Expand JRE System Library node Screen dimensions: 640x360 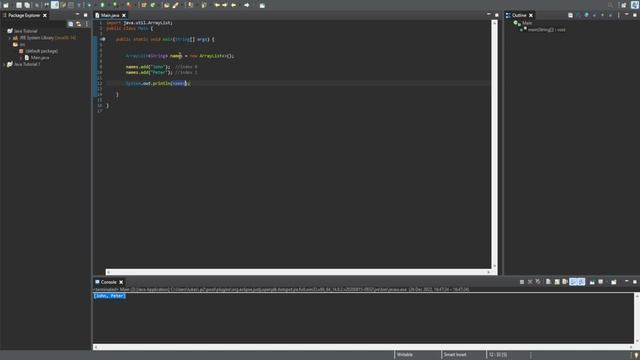point(10,38)
